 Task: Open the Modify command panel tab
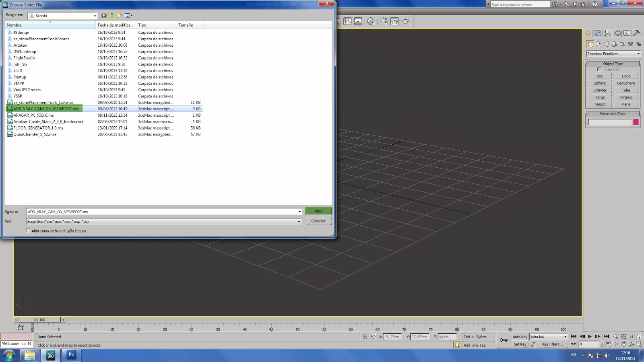pyautogui.click(x=598, y=33)
